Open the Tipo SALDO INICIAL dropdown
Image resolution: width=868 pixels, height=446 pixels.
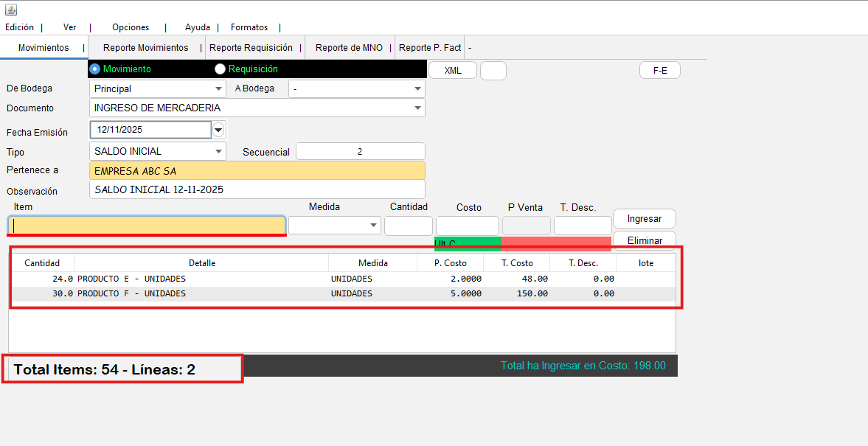click(219, 151)
